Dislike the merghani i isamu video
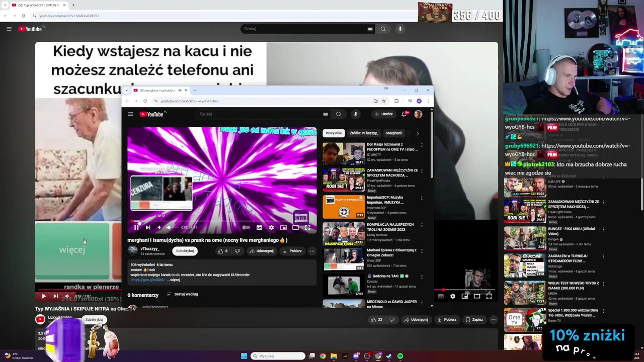 click(x=237, y=251)
